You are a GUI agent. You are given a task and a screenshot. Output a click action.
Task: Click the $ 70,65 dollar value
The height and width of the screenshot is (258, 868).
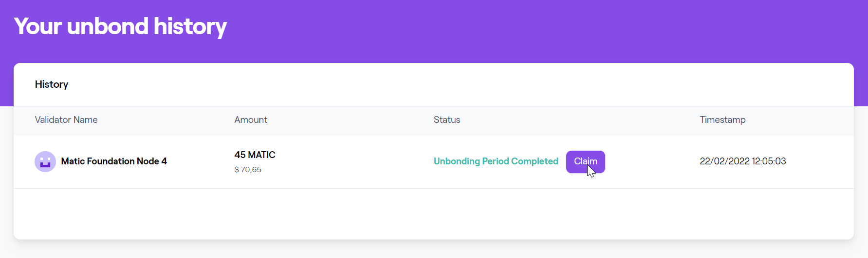click(x=248, y=170)
